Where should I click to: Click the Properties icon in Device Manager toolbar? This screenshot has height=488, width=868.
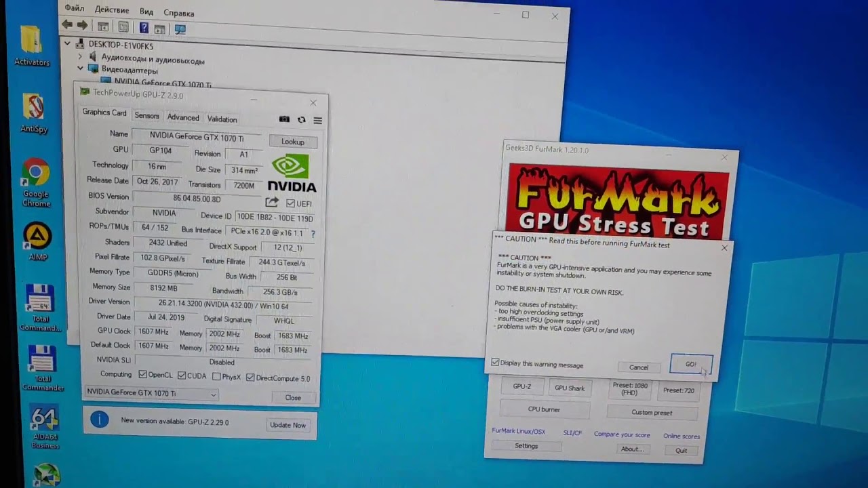pyautogui.click(x=123, y=27)
